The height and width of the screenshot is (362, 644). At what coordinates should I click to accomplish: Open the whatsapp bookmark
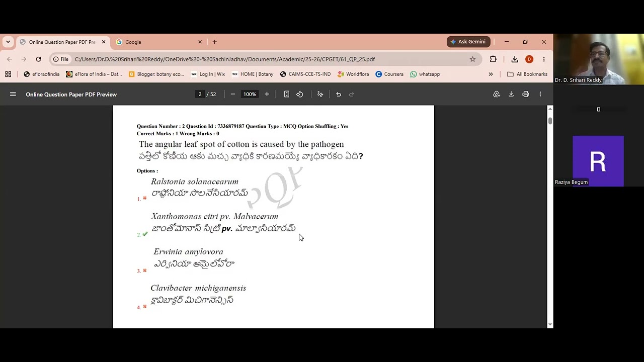point(425,74)
